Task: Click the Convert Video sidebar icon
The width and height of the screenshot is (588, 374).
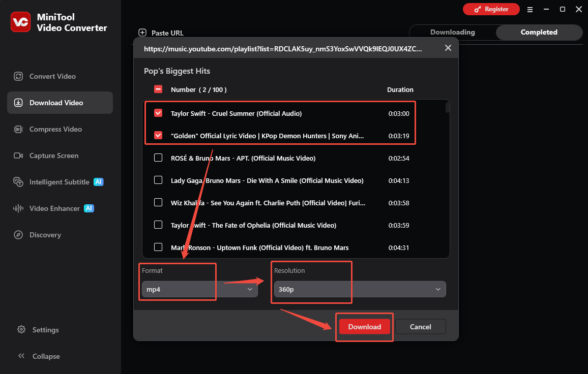Action: coord(18,76)
